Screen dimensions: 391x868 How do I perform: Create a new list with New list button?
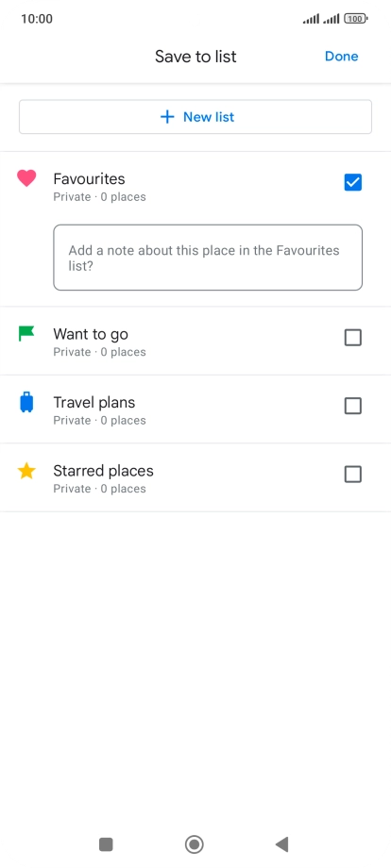(x=195, y=117)
